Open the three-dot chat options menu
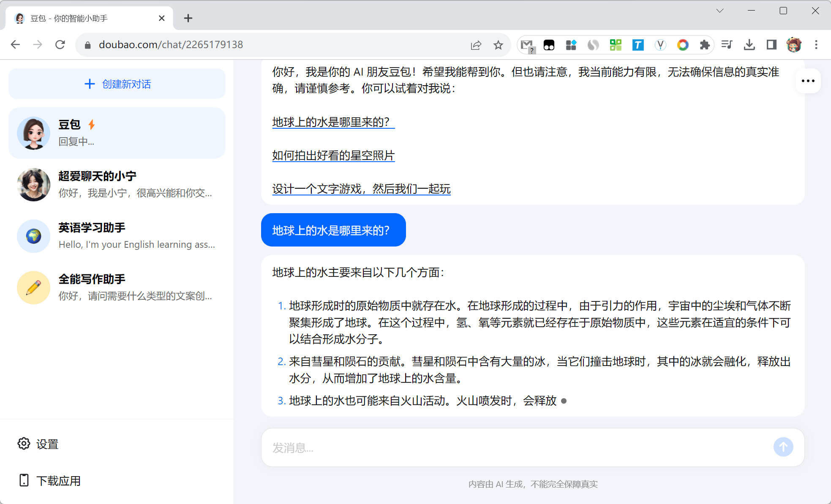 point(807,81)
